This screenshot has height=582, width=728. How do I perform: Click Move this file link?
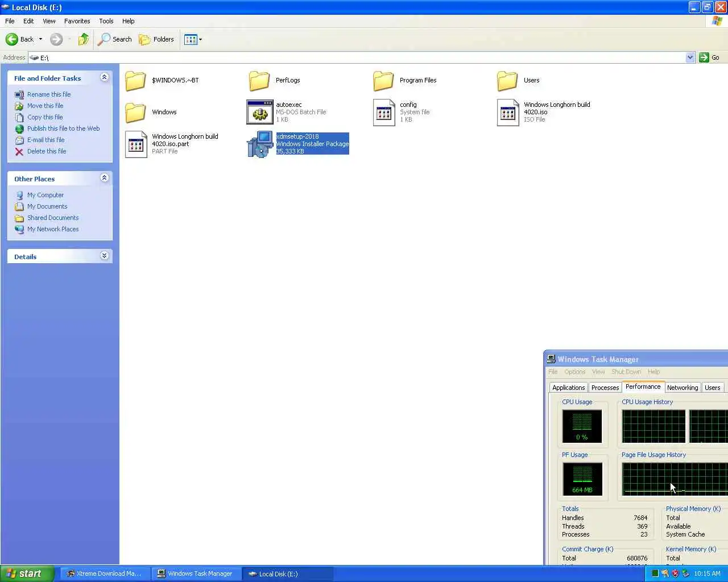click(x=45, y=106)
